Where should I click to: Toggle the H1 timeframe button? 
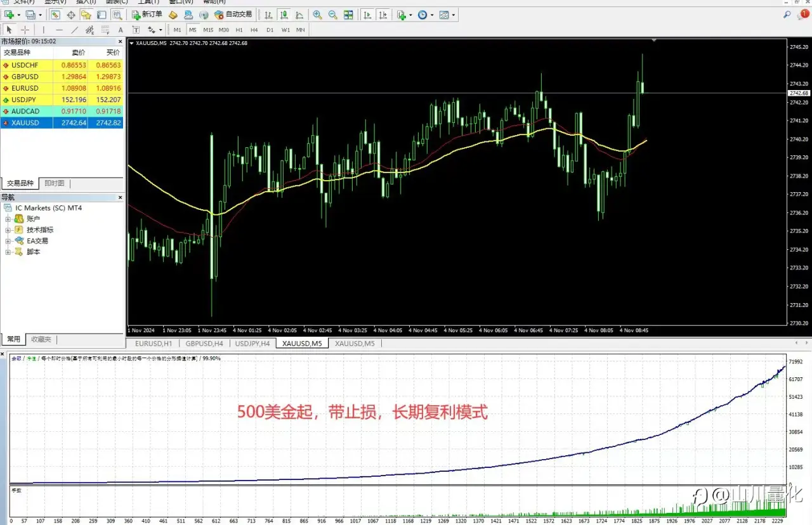click(239, 30)
